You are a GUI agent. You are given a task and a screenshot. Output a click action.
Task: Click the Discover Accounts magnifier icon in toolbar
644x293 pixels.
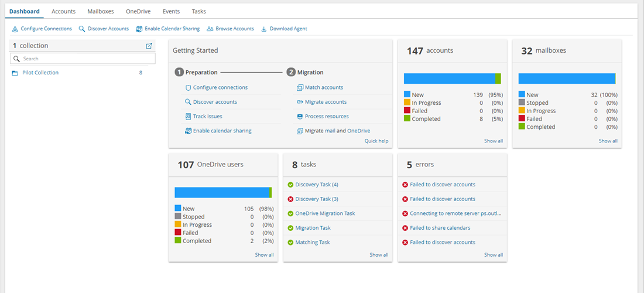[x=82, y=29]
